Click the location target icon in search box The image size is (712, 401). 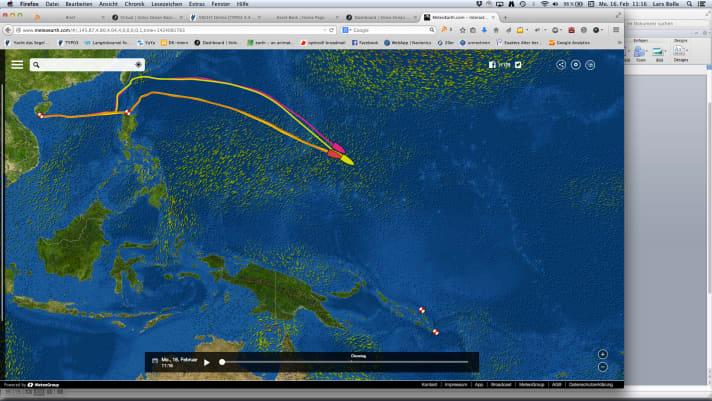(x=138, y=64)
